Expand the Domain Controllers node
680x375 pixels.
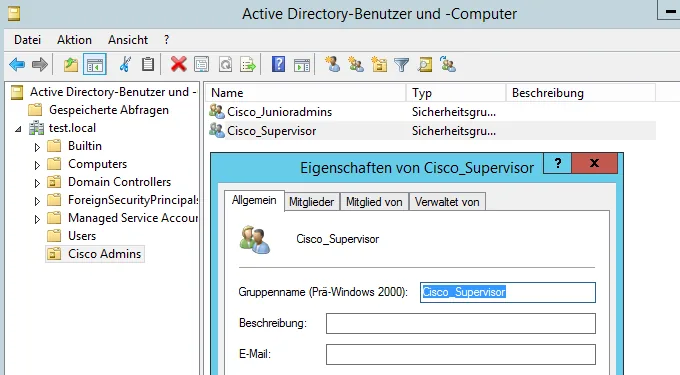pos(37,183)
